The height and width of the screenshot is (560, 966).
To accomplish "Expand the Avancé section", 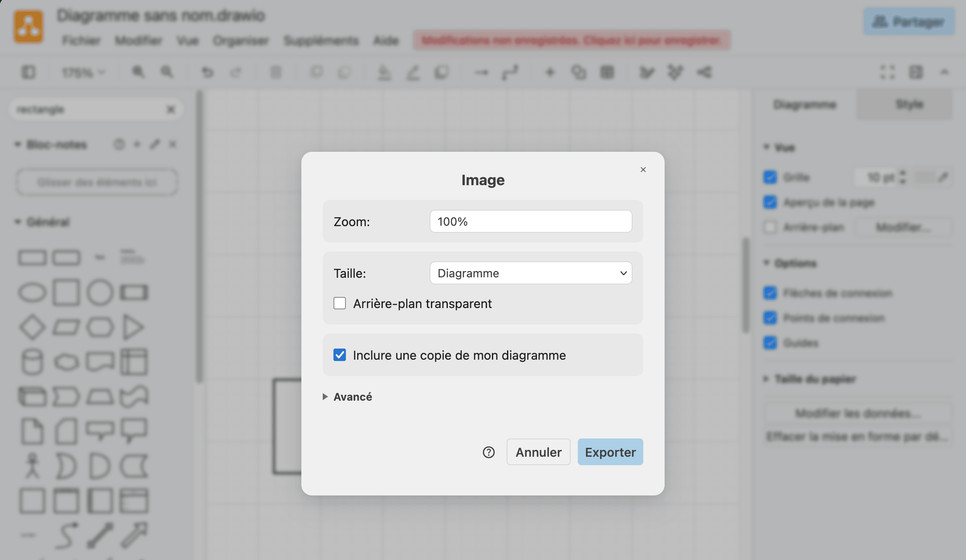I will (348, 397).
